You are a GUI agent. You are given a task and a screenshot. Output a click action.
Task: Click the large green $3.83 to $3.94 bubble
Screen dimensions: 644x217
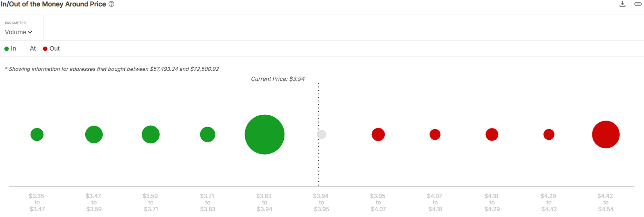click(264, 134)
